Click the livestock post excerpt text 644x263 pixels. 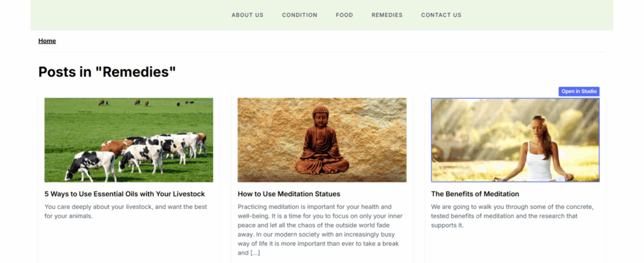(126, 211)
